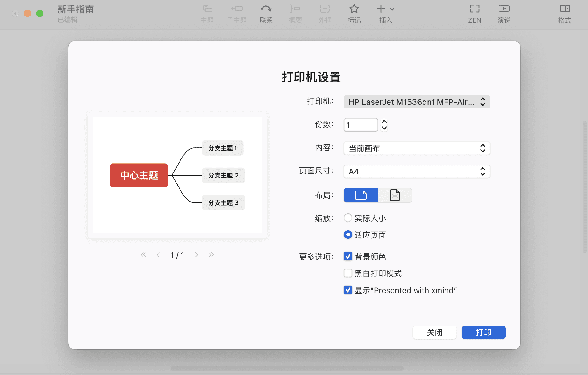Select 实际大小 scaling radio button
Viewport: 588px width, 375px height.
pyautogui.click(x=347, y=218)
